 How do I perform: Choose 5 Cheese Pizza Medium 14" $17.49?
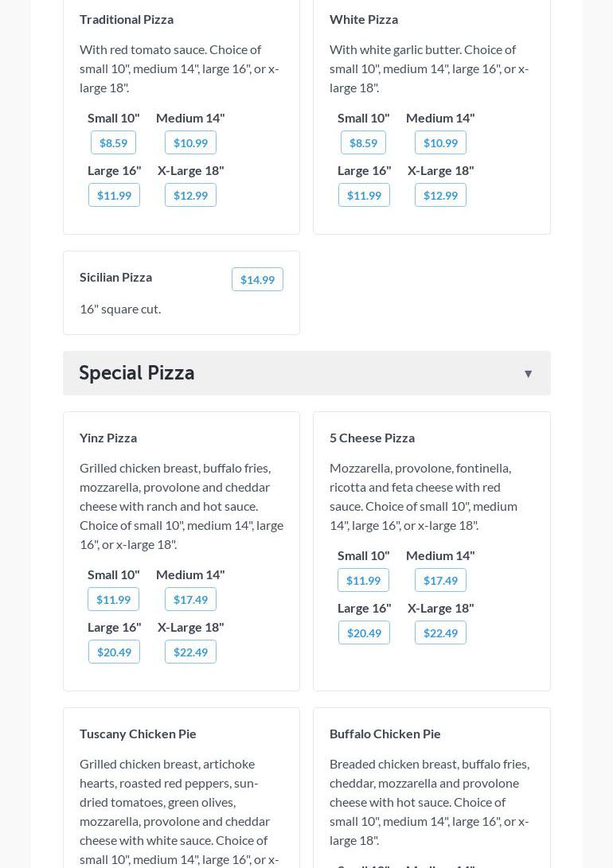tap(440, 581)
